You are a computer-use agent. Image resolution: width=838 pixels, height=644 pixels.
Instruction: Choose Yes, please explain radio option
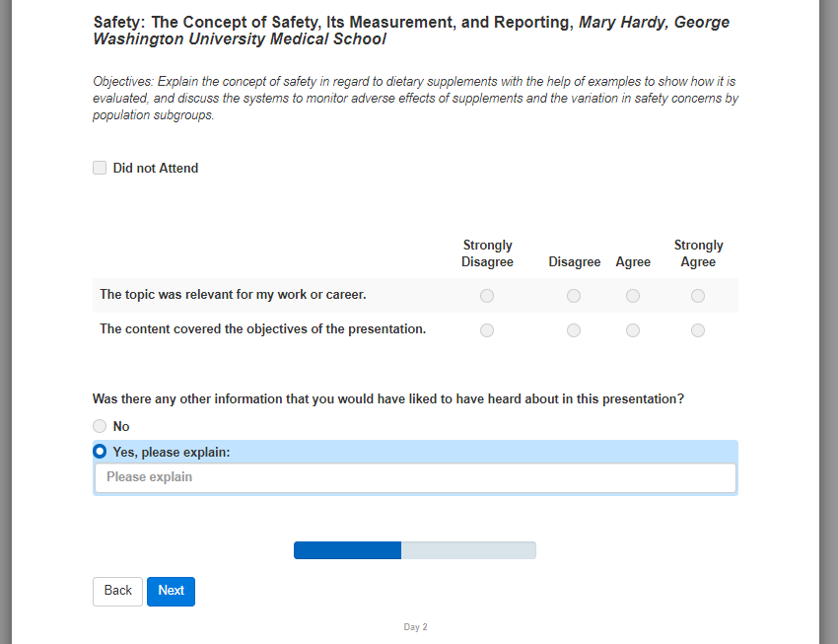click(100, 452)
